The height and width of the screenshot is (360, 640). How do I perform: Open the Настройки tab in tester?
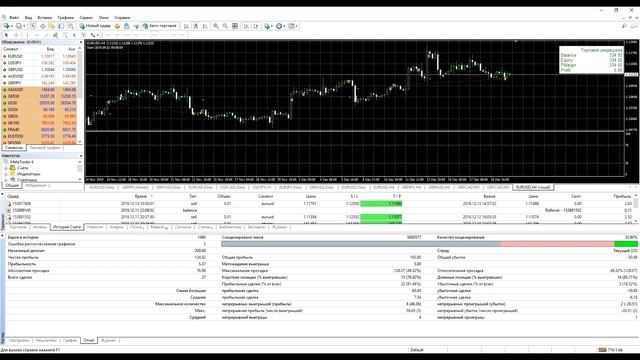19,340
